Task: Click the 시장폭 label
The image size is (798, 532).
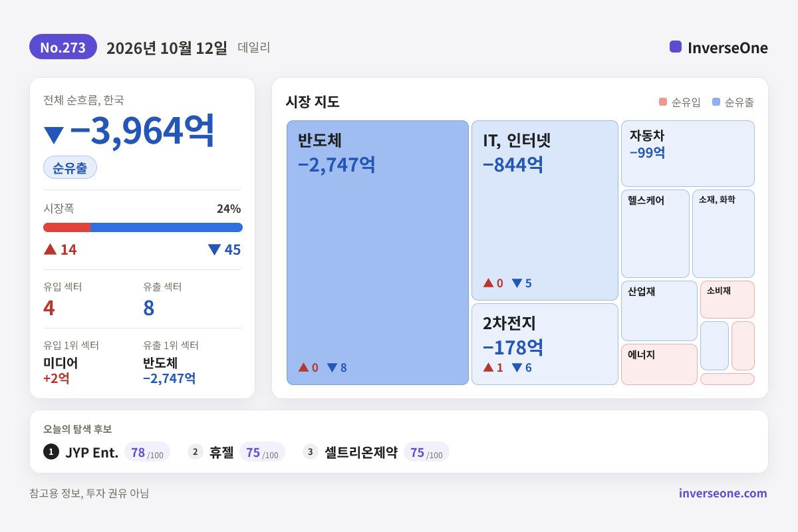Action: (x=59, y=208)
